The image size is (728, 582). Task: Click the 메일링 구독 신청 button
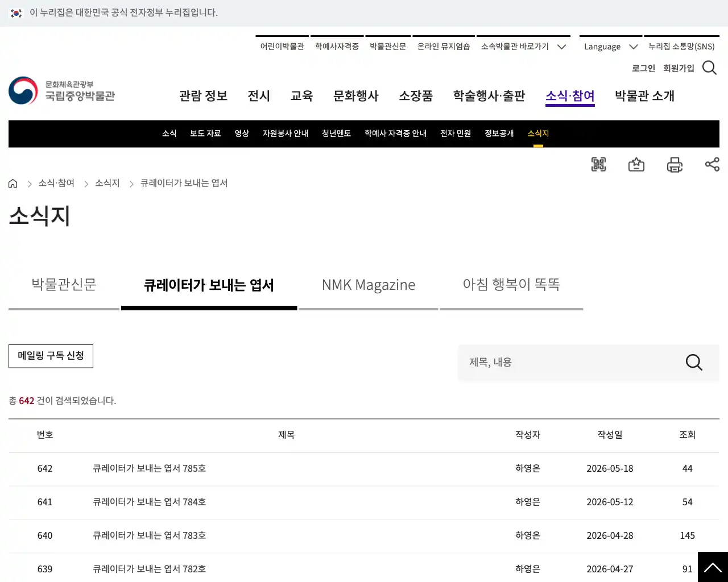[51, 356]
